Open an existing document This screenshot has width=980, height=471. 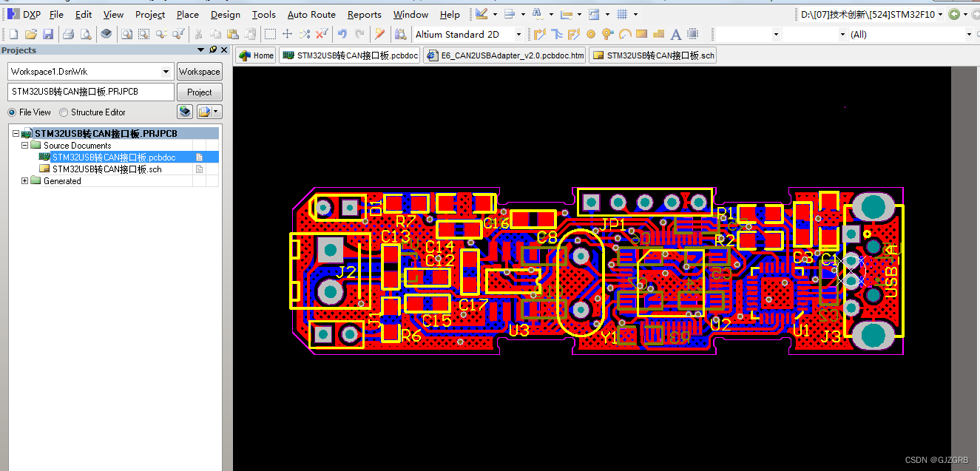(30, 34)
